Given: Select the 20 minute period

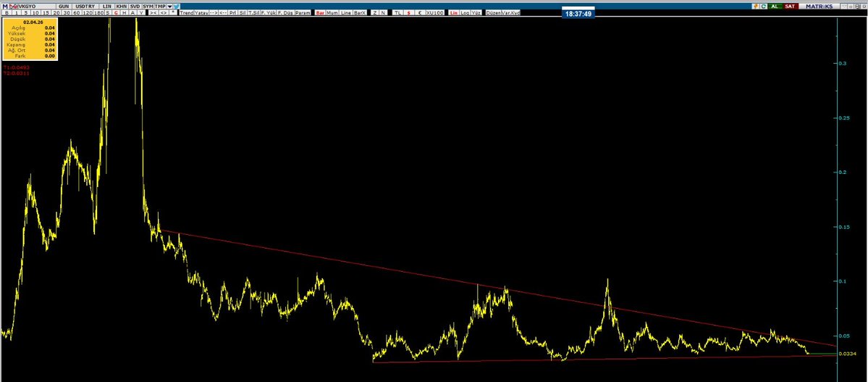Looking at the screenshot, I should point(56,12).
